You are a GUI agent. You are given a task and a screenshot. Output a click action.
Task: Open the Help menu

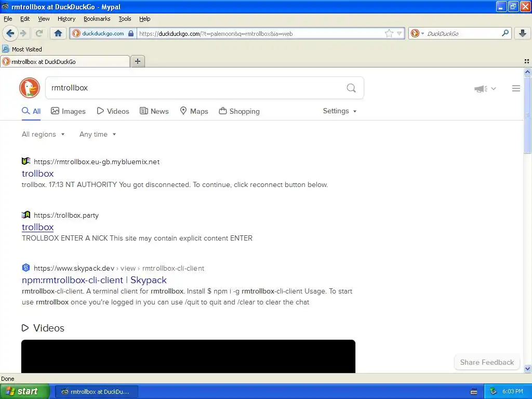click(144, 19)
